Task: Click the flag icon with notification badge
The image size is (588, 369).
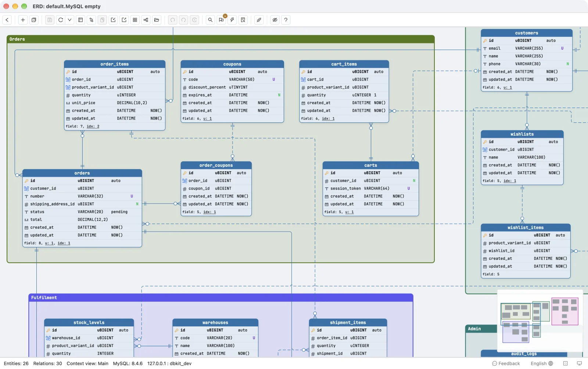Action: pos(221,20)
